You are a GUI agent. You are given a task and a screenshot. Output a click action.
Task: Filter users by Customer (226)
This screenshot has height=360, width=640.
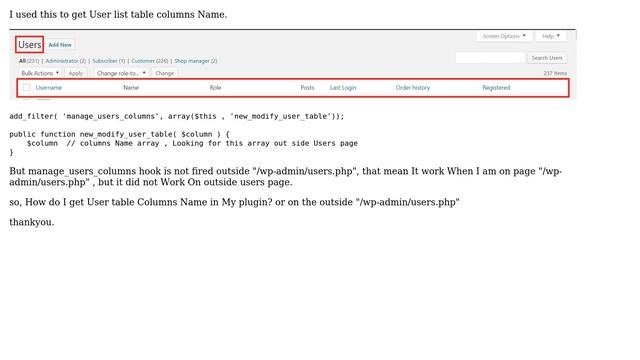tap(149, 61)
